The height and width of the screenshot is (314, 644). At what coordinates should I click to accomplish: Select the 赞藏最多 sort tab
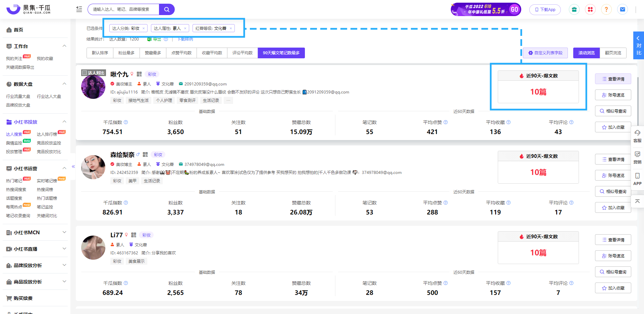pyautogui.click(x=153, y=53)
